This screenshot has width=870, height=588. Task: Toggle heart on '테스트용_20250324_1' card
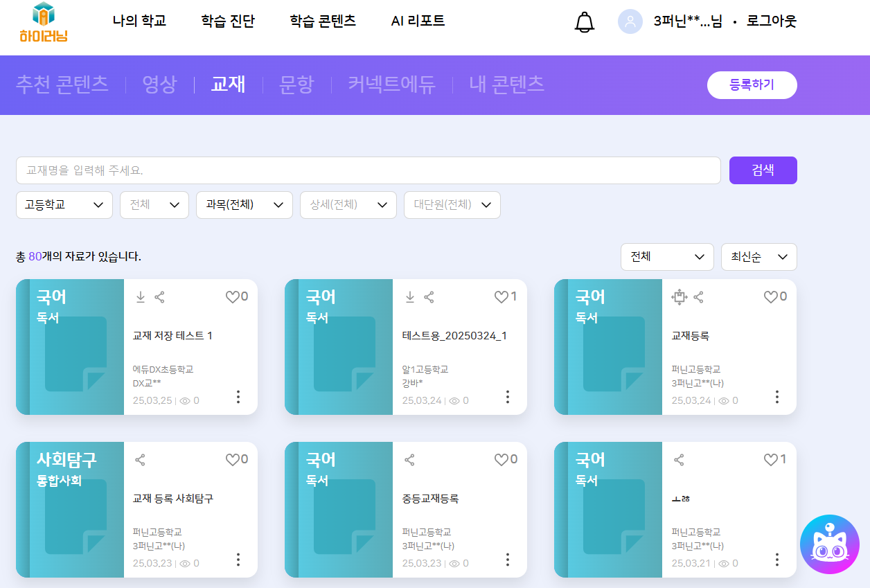pos(501,297)
